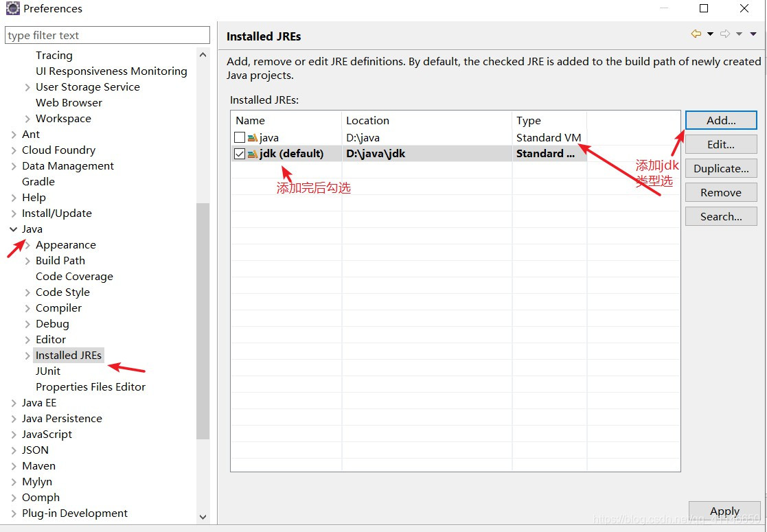Select JavaScript in the tree
This screenshot has width=767, height=532.
[47, 435]
